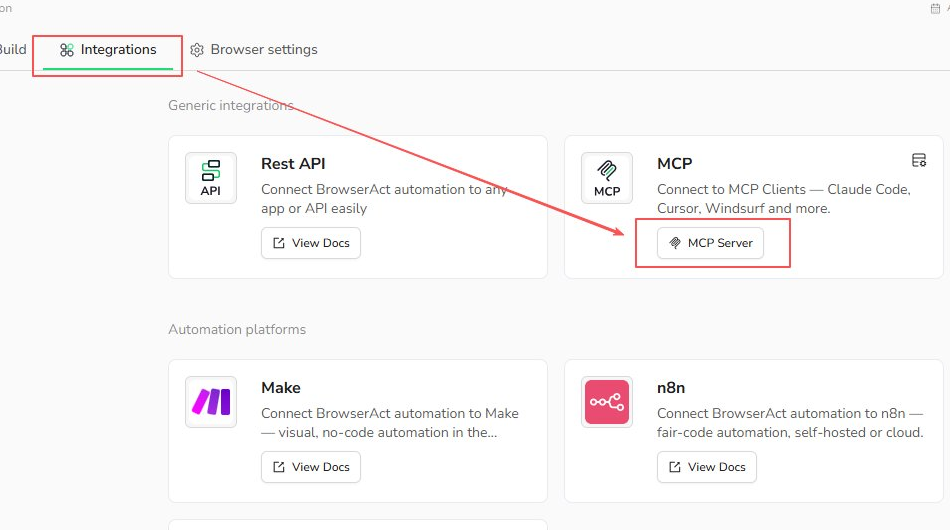
Task: Open the Integrations tab
Action: pyautogui.click(x=108, y=50)
